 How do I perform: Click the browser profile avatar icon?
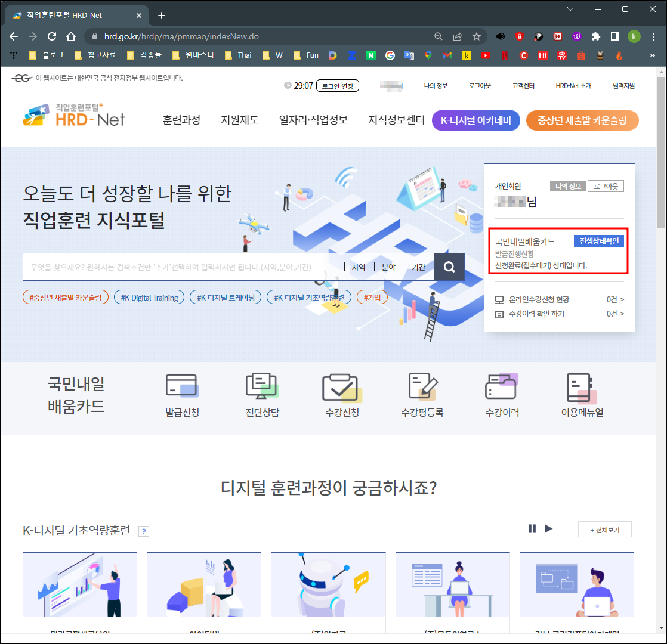coord(634,36)
